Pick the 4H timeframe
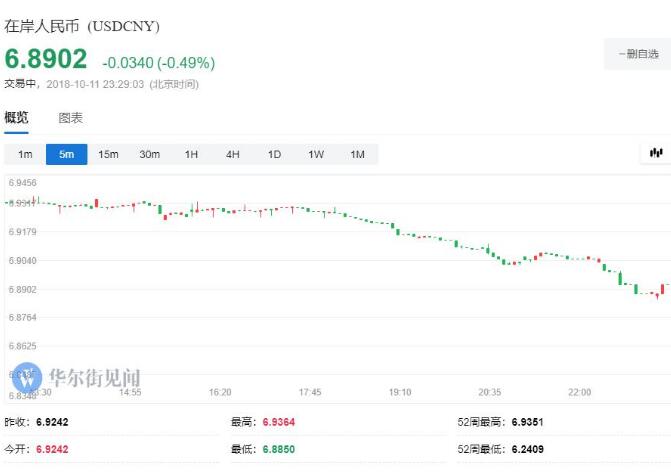The height and width of the screenshot is (475, 671). (233, 154)
